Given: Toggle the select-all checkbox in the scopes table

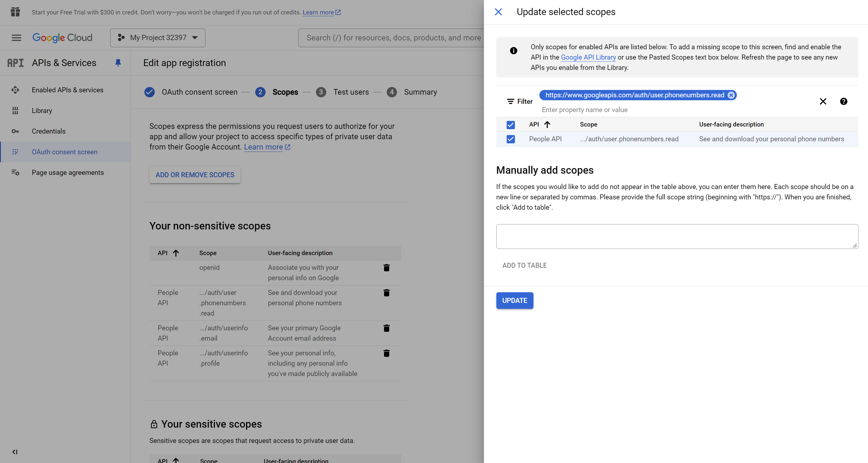Looking at the screenshot, I should tap(510, 125).
